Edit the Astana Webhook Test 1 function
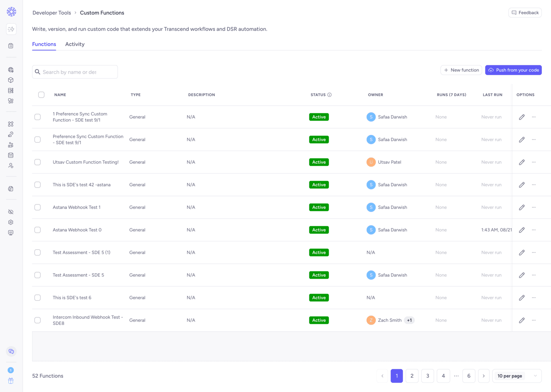This screenshot has height=392, width=551. coord(522,207)
